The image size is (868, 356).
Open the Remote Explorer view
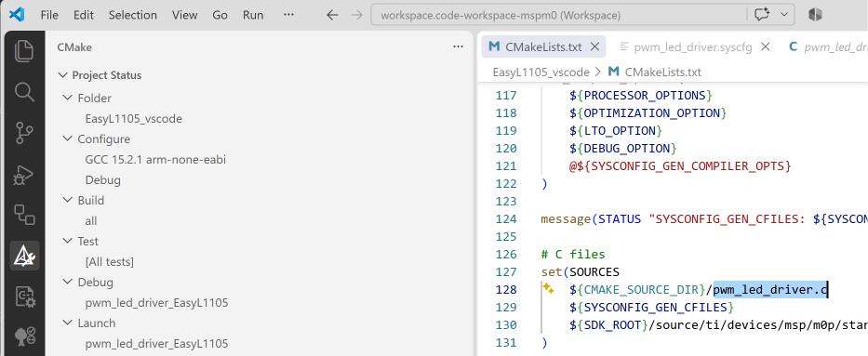coord(24,215)
